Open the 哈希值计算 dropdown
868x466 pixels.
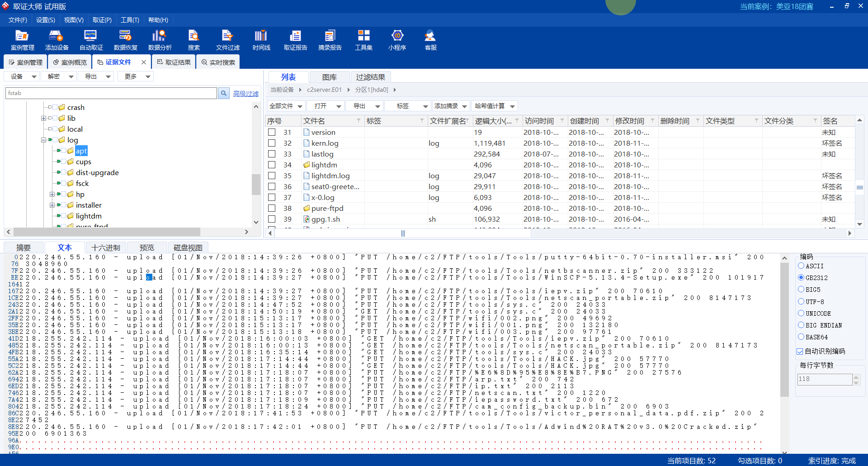(x=494, y=106)
